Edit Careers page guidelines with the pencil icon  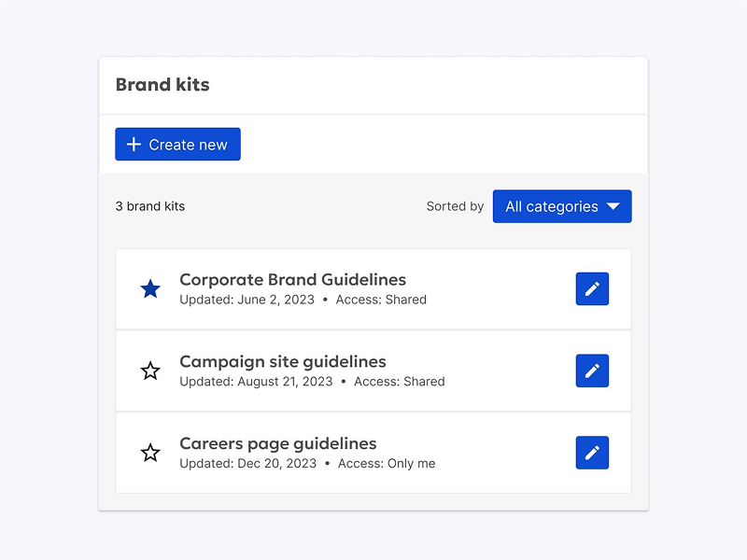tap(592, 453)
